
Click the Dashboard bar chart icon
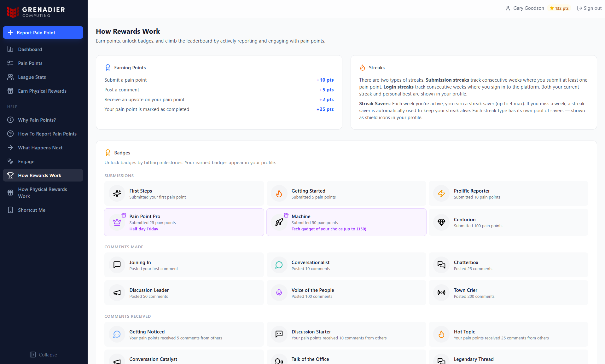pos(10,49)
